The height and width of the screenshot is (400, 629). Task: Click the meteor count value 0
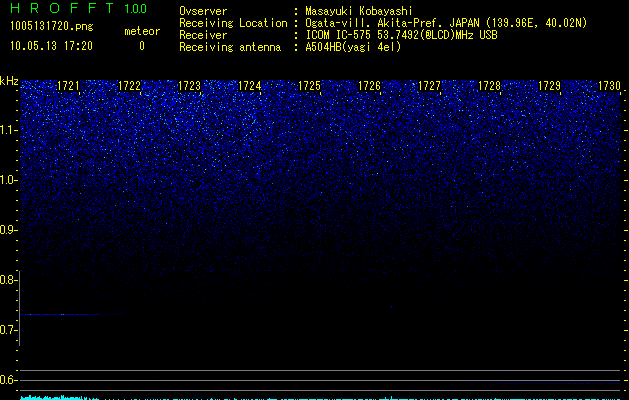(x=142, y=46)
